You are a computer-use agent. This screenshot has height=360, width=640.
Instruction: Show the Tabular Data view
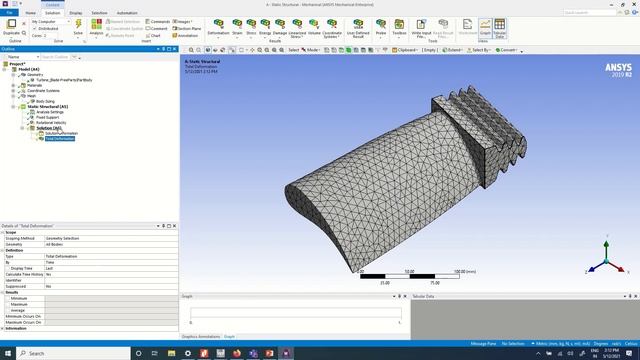[x=500, y=28]
